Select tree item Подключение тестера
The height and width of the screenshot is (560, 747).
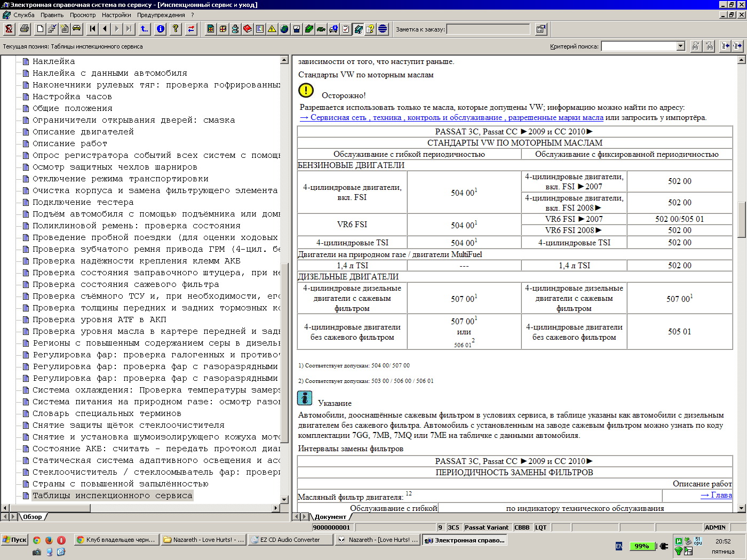tap(83, 202)
